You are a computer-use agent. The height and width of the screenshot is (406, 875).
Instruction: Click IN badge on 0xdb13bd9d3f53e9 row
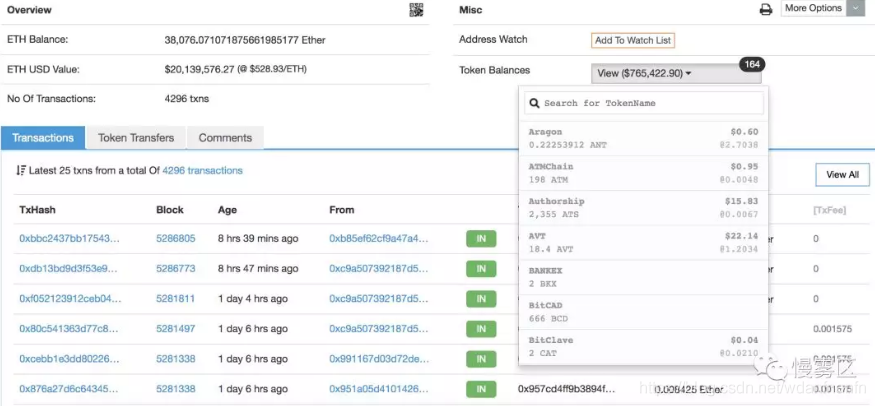(x=481, y=269)
